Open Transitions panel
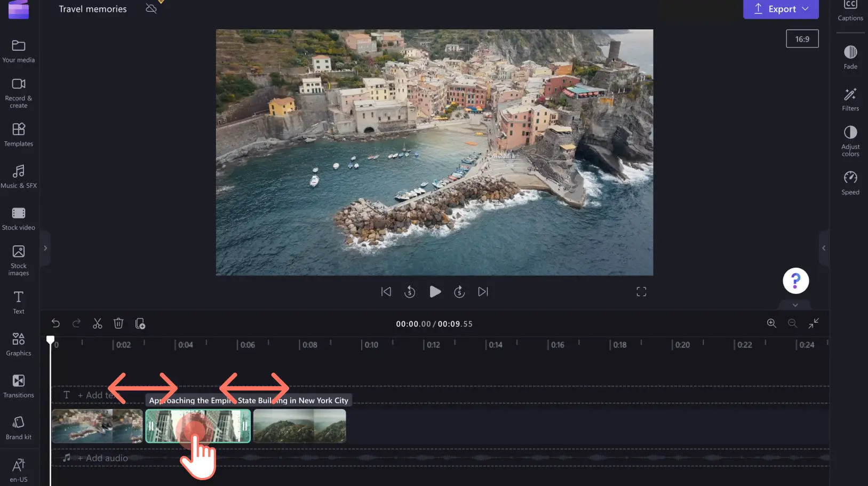Screen dimensions: 868x486 coord(19,386)
